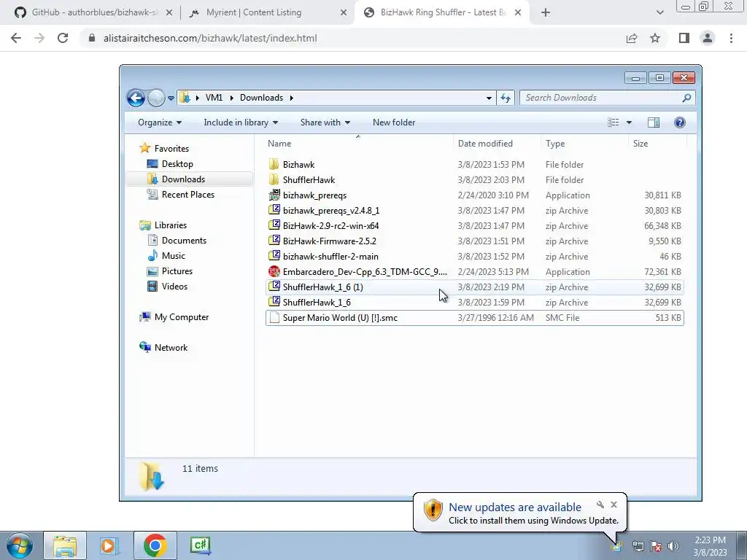The image size is (747, 560).
Task: Select Super Mario World (U) [!].smc file
Action: [474, 318]
